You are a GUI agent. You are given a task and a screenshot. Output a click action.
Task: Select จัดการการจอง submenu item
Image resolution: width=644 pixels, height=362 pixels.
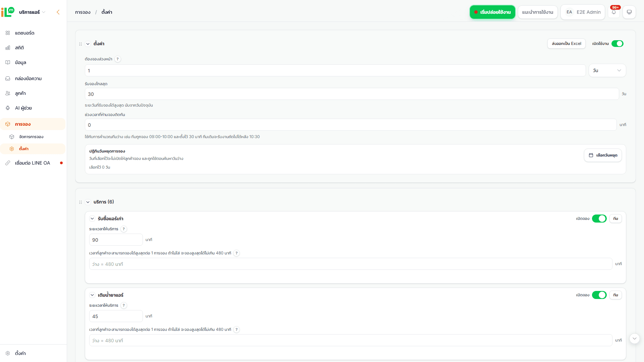click(33, 137)
